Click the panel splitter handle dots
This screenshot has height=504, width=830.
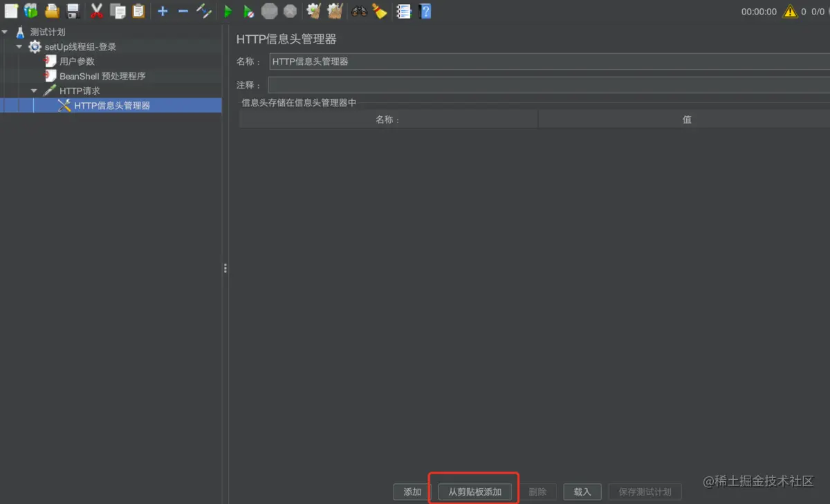click(225, 268)
